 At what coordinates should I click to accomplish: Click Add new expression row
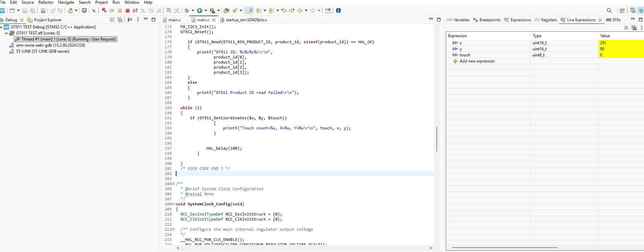[x=477, y=61]
